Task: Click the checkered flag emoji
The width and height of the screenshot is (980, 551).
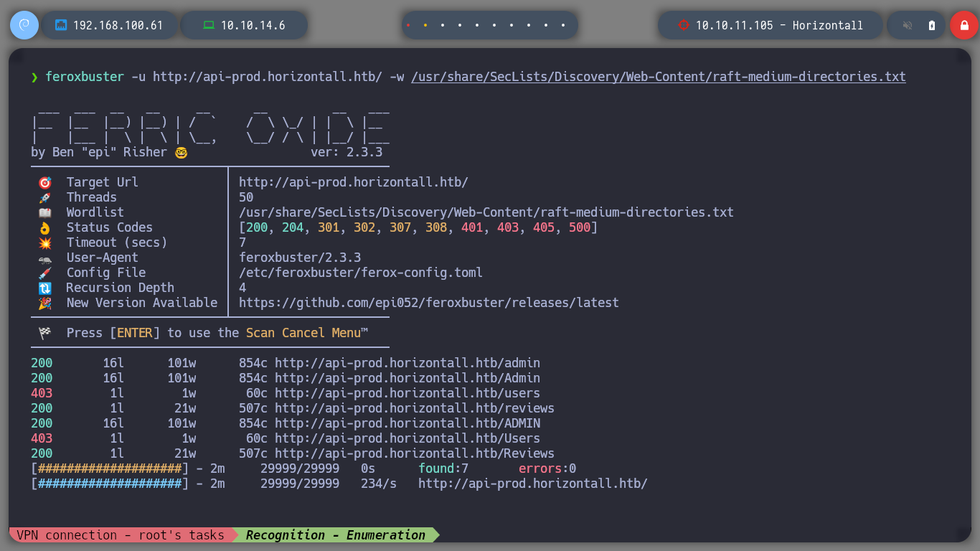Action: (44, 333)
